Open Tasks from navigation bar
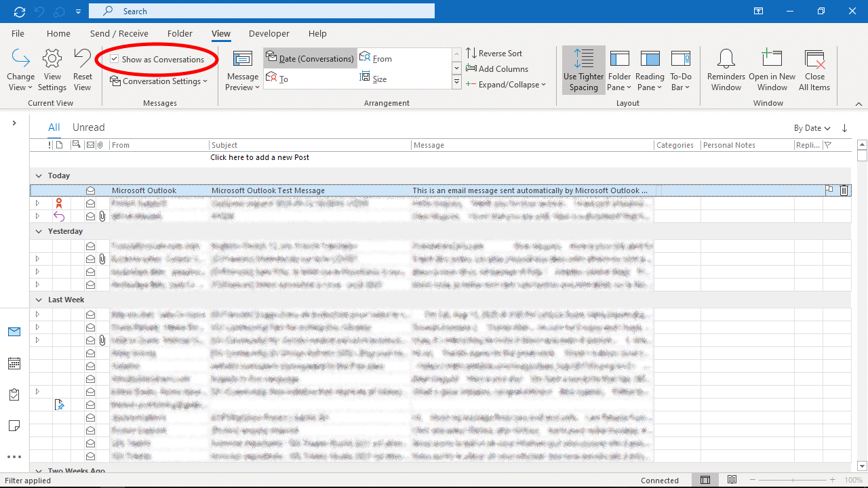This screenshot has width=868, height=488. click(14, 394)
